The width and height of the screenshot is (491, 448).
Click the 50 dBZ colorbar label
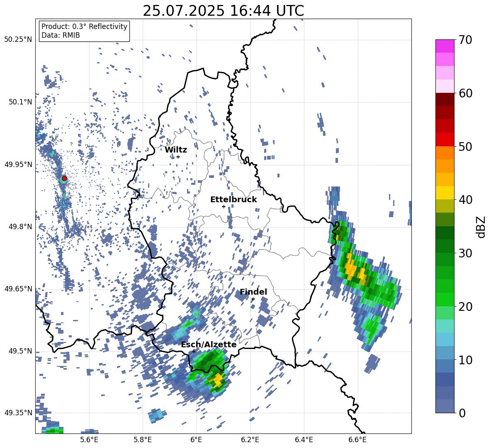(465, 146)
